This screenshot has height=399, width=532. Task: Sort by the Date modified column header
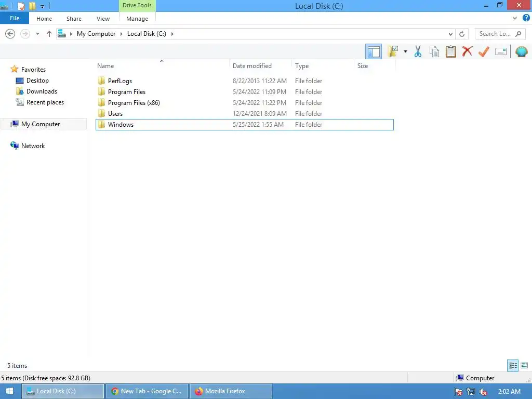click(260, 66)
